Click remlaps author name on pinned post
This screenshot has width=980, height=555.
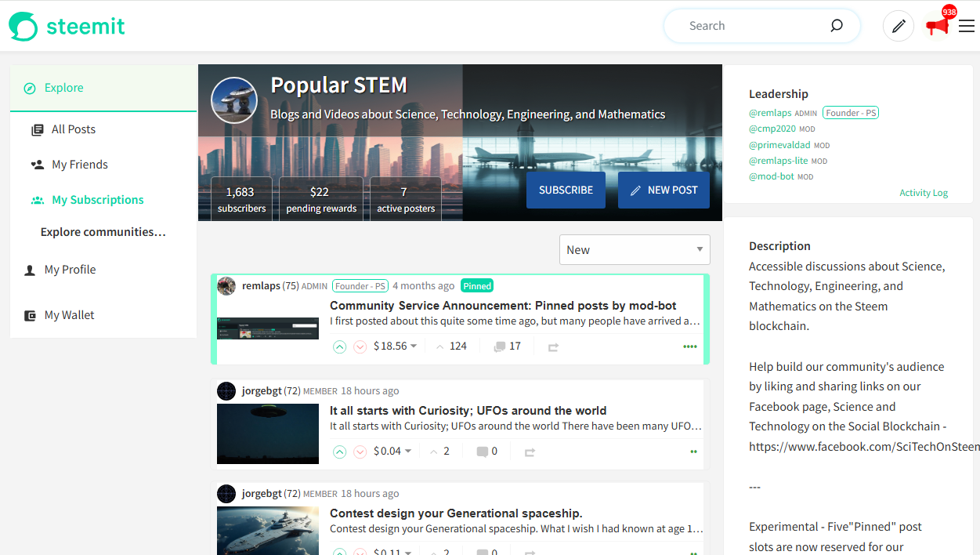[x=261, y=286]
